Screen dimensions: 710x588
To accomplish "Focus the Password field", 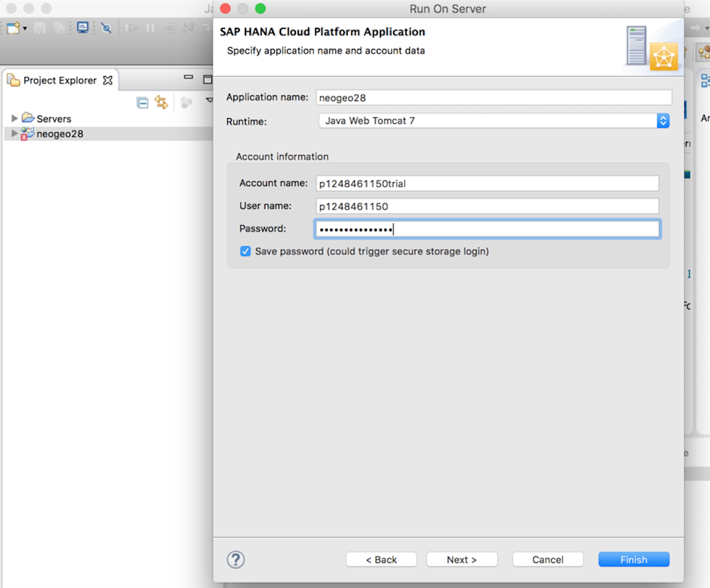I will pos(487,229).
